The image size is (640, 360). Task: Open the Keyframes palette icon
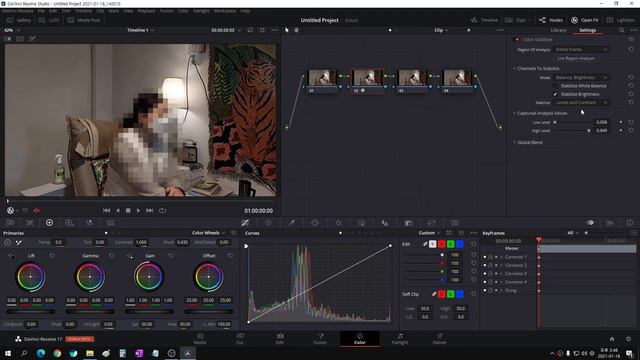tap(590, 222)
